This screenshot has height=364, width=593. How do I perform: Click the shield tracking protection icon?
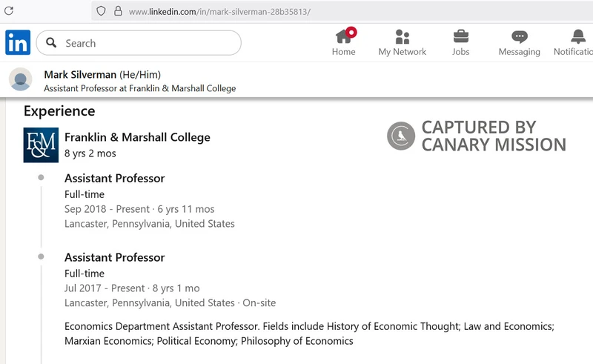coord(101,11)
